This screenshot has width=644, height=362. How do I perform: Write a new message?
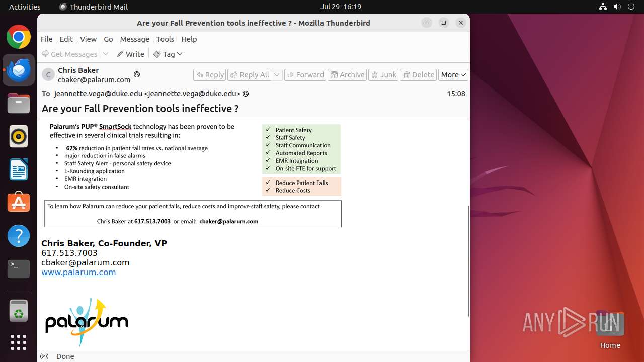pos(130,54)
